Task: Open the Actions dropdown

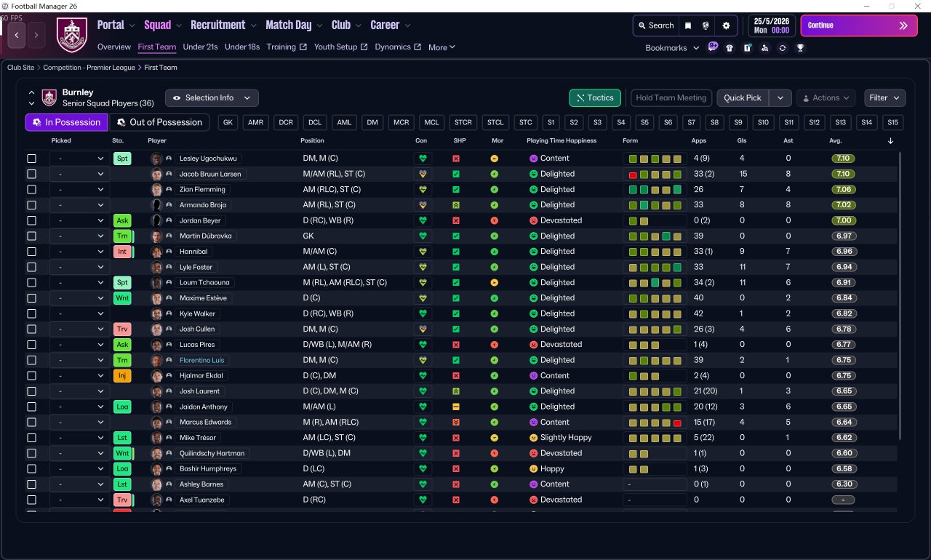Action: pyautogui.click(x=826, y=98)
